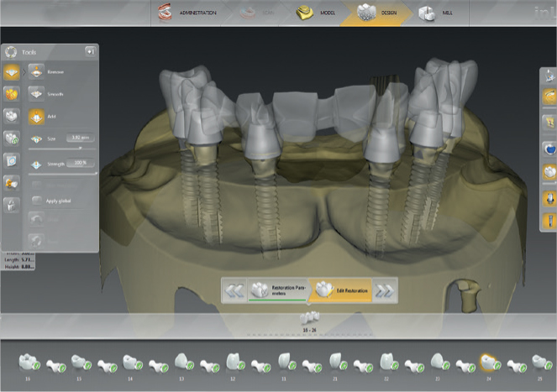557x392 pixels.
Task: Select the Remove tool
Action: click(38, 72)
